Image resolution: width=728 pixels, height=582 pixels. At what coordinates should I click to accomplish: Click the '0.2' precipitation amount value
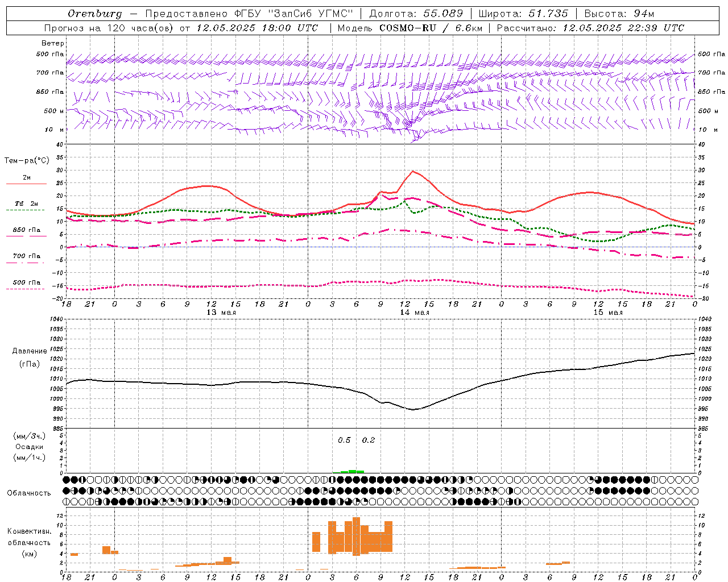(369, 440)
